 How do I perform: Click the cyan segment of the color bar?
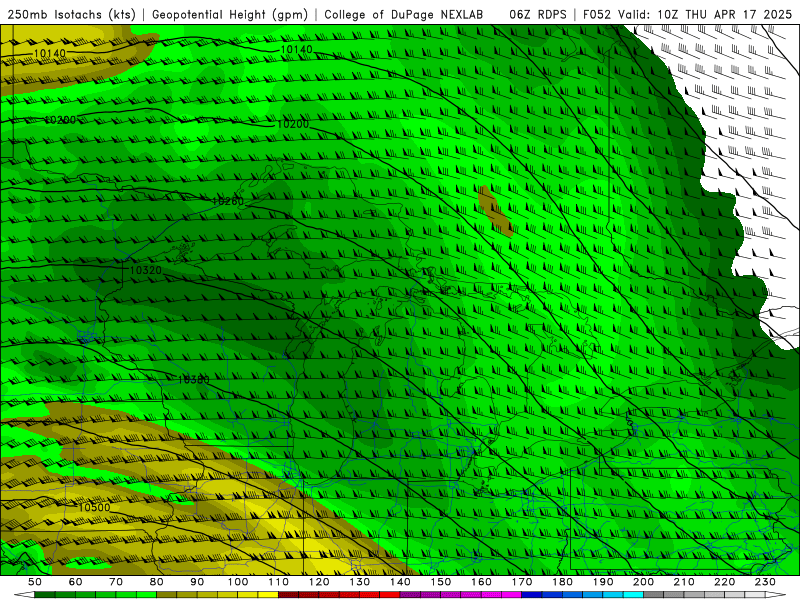coord(633,595)
